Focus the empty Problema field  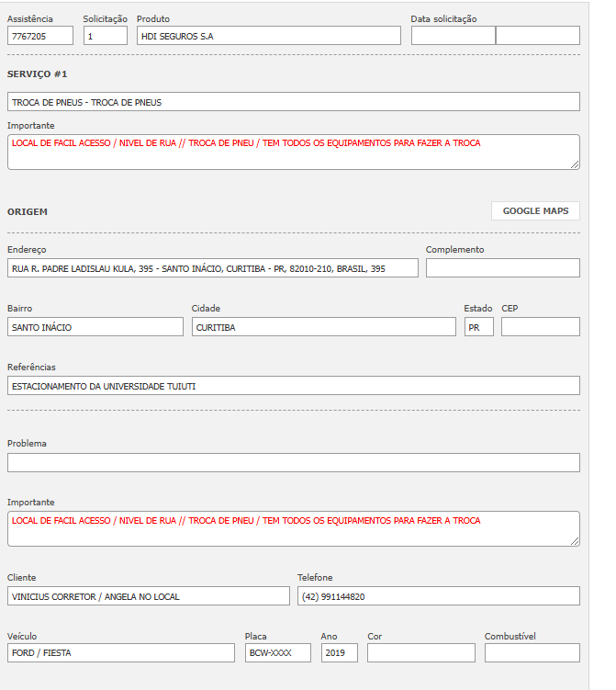[x=293, y=462]
